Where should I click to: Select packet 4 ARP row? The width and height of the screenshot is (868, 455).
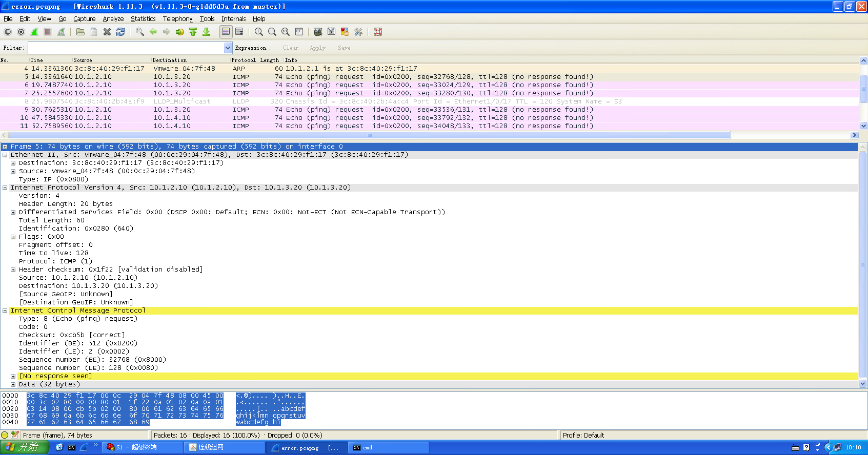[430, 69]
